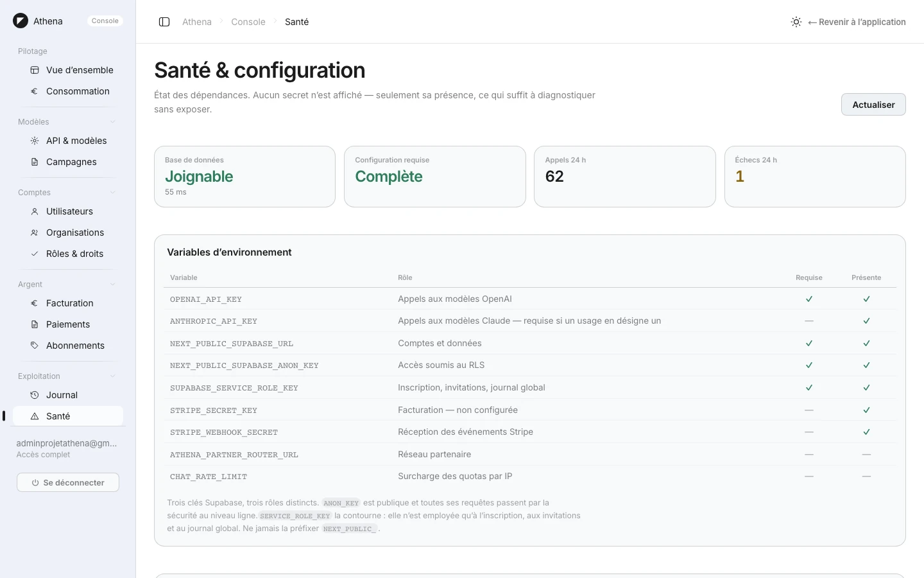Click the Facturation euro icon
The image size is (924, 578).
tap(35, 303)
